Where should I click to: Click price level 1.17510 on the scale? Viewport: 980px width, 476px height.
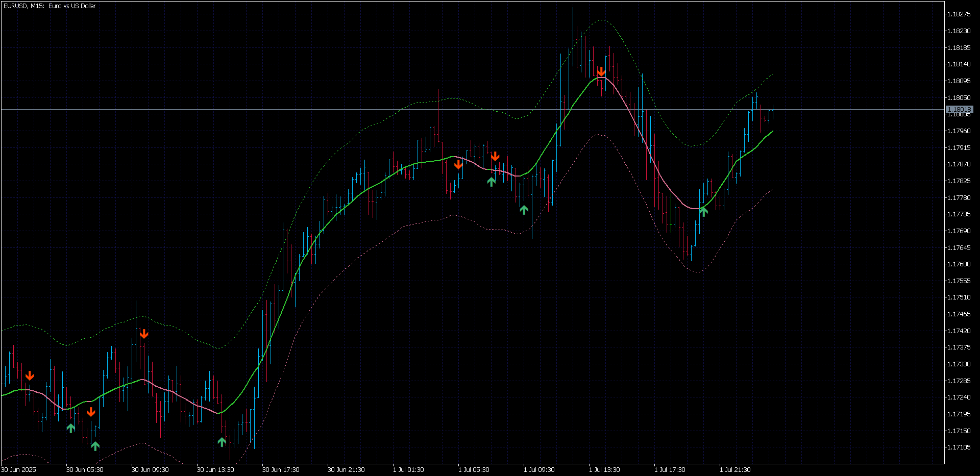[959, 297]
